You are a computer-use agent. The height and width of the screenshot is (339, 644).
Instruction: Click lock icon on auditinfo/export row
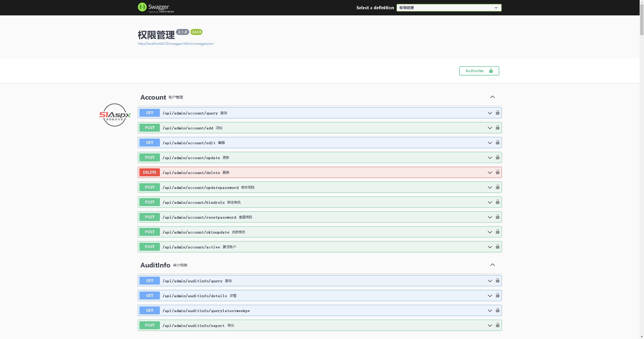click(497, 325)
